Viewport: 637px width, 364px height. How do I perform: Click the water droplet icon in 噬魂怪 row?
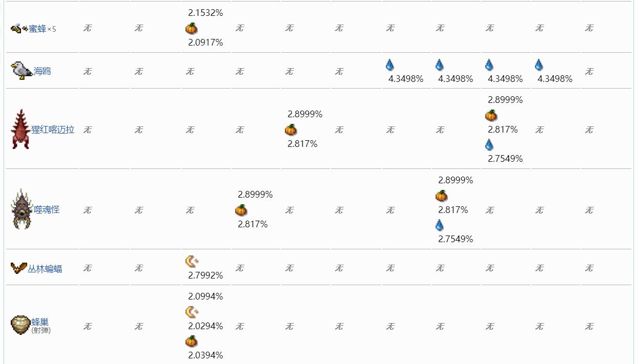[x=439, y=225]
